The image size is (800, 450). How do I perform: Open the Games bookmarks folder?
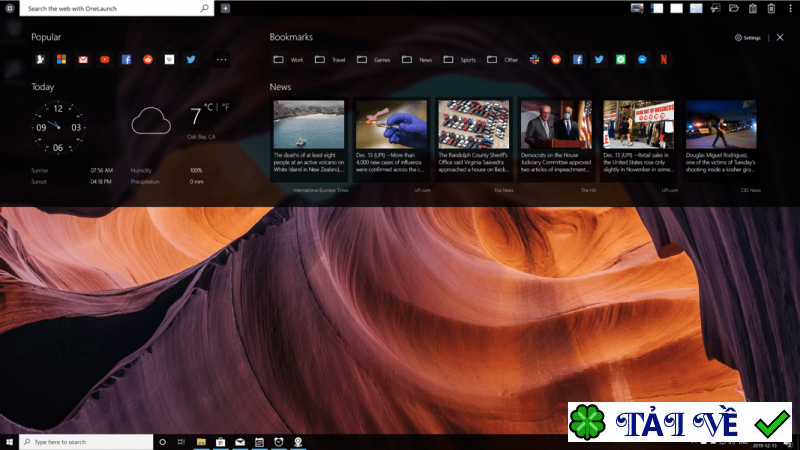tap(373, 60)
